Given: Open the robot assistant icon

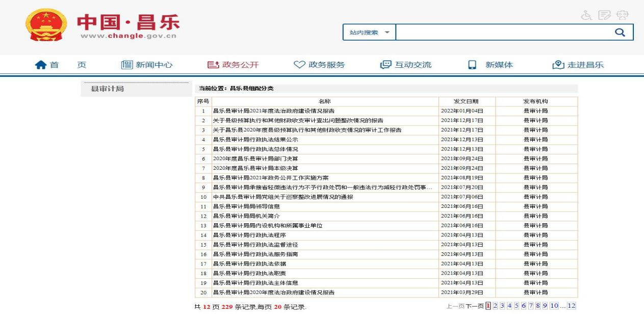Looking at the screenshot, I should coord(623,15).
